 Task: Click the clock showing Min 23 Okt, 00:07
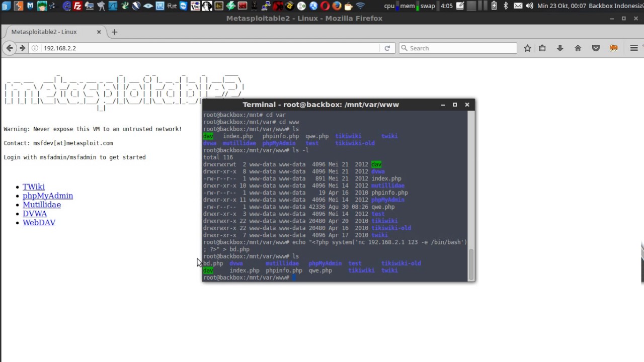coord(561,6)
